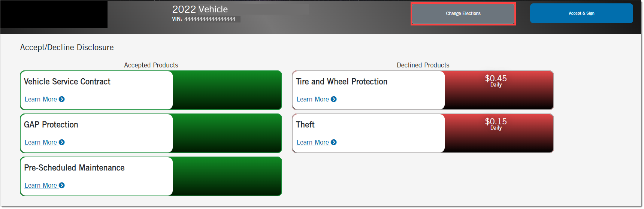Click arrow icon beside Tire and Wheel Learn More
Screen dimensions: 644x209
pyautogui.click(x=334, y=99)
